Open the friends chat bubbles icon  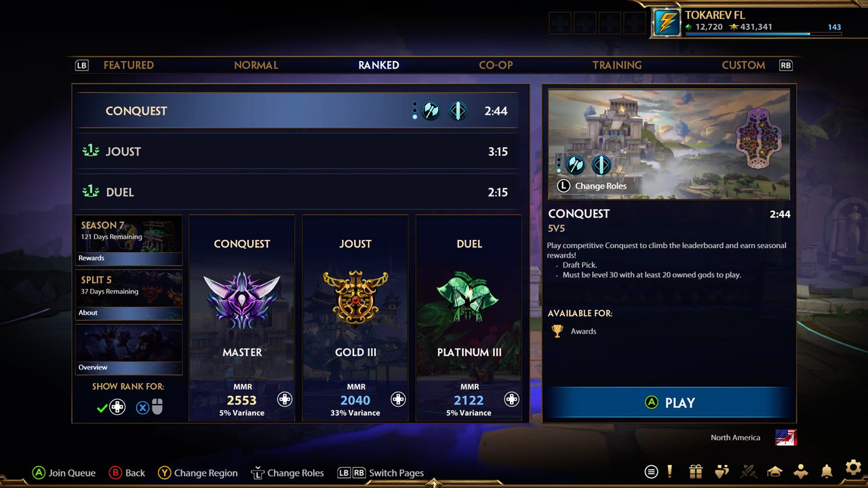pos(722,471)
